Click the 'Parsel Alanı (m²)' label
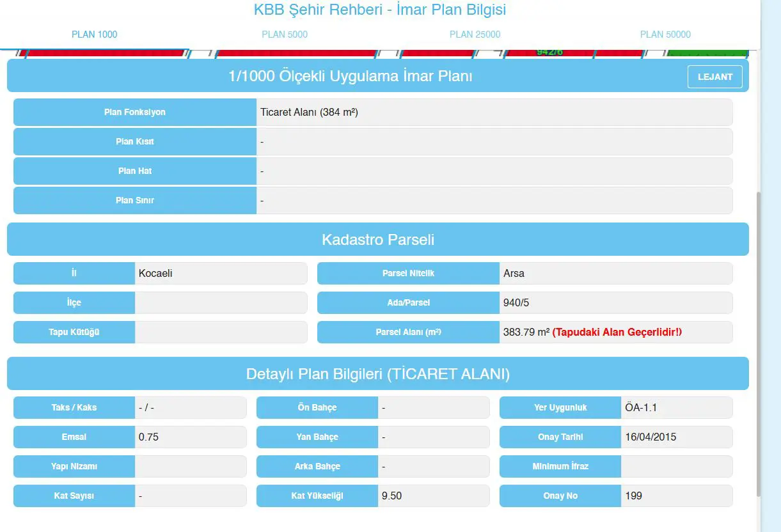781x532 pixels. click(408, 332)
